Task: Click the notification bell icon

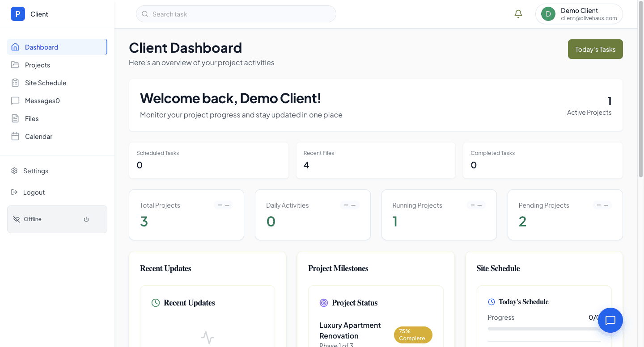Action: click(518, 13)
